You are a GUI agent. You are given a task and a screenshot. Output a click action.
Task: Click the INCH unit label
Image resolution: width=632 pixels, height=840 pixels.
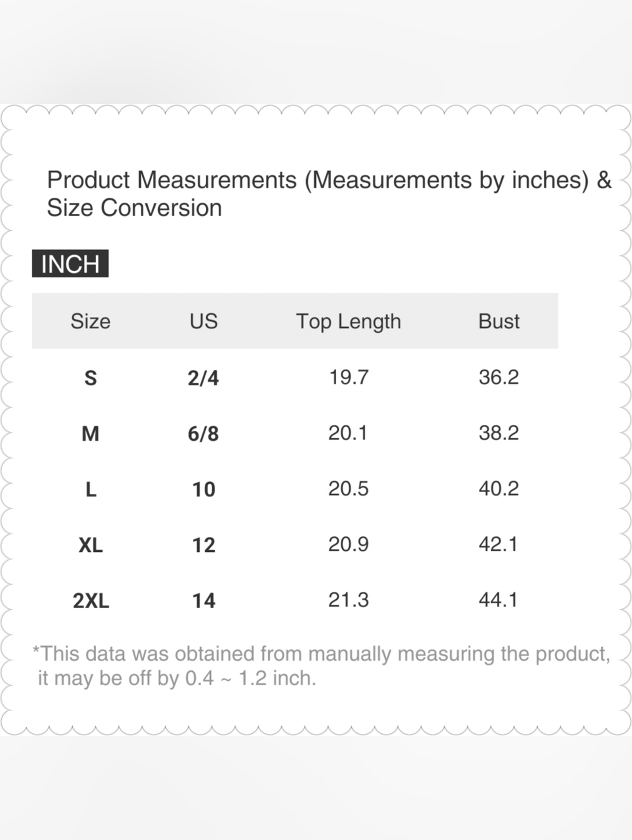point(70,264)
